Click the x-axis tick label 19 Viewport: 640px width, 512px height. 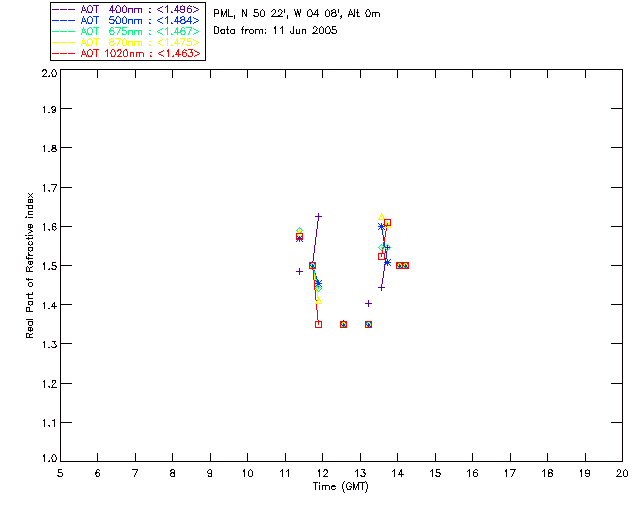[585, 473]
